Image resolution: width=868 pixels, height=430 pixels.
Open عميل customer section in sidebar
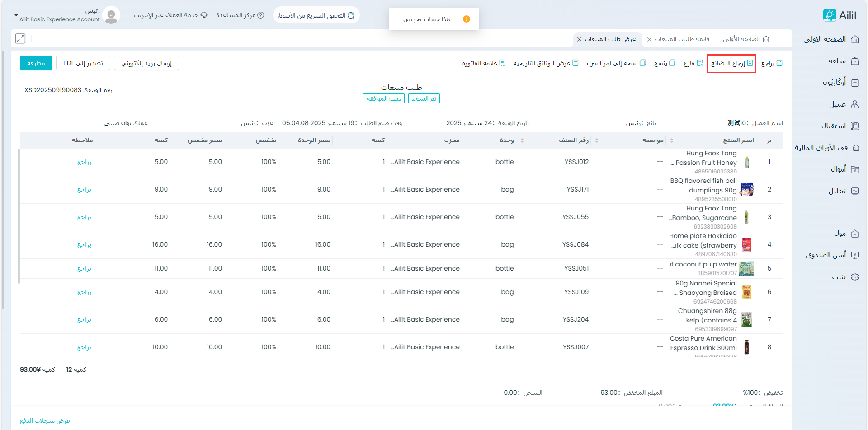[x=843, y=104]
